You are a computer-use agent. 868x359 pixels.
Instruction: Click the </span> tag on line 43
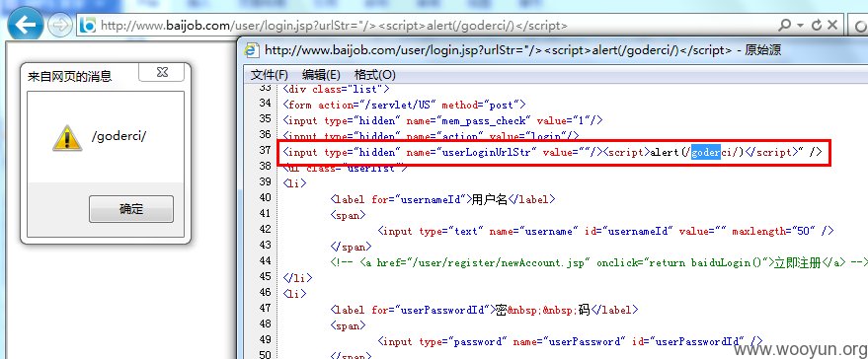[351, 247]
